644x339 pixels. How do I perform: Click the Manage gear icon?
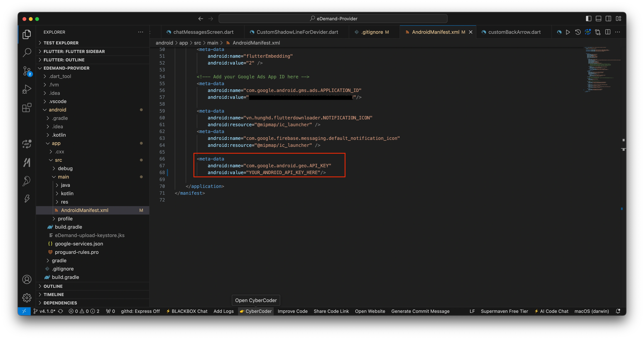click(27, 297)
